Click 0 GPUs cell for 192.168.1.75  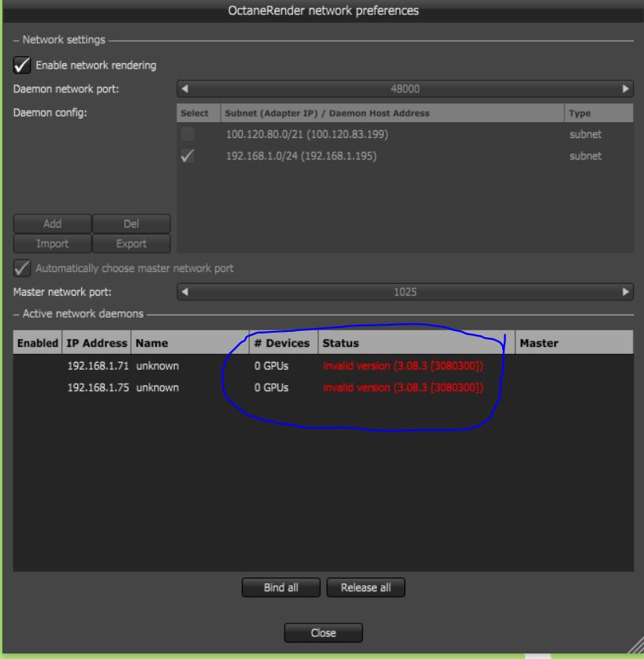point(271,388)
